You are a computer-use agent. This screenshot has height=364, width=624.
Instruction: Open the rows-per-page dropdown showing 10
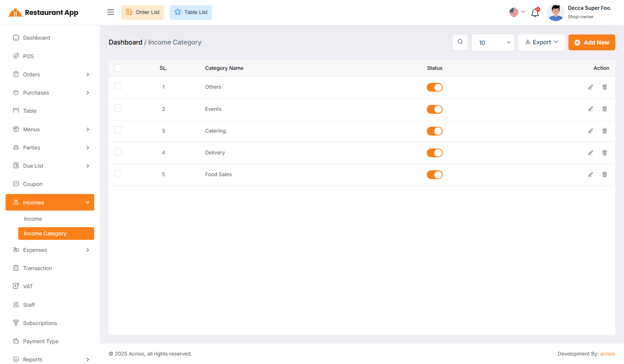pyautogui.click(x=493, y=43)
